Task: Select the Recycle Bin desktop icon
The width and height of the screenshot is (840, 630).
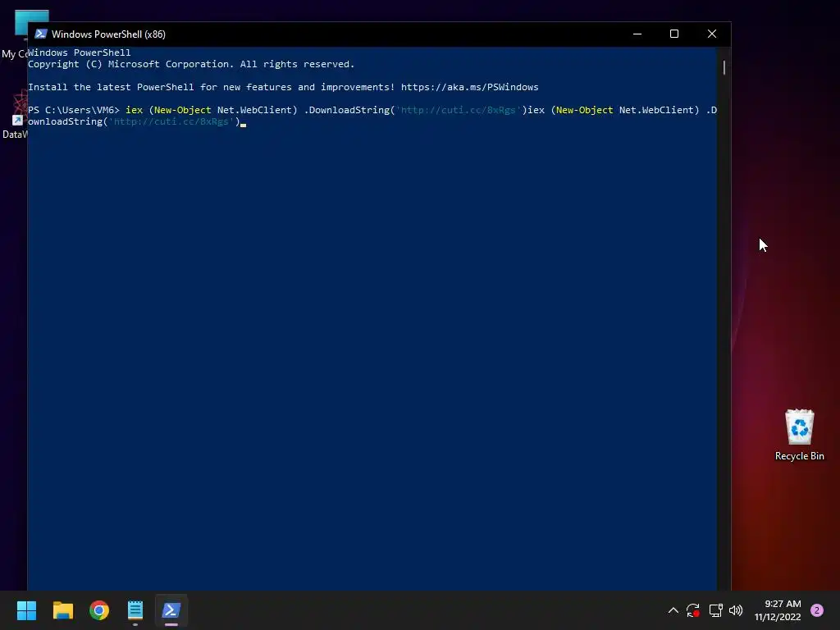Action: tap(799, 435)
